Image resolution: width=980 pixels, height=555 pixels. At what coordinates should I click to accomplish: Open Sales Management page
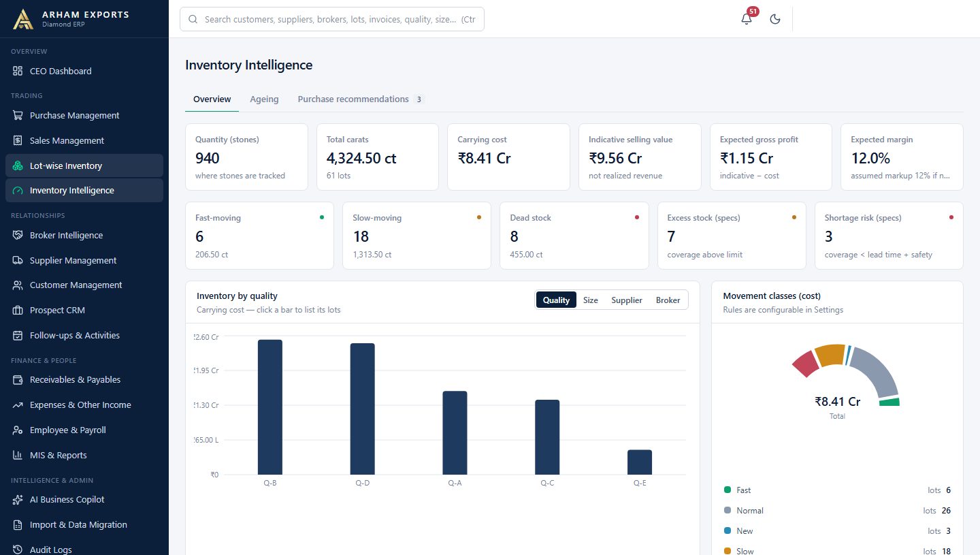click(x=84, y=140)
